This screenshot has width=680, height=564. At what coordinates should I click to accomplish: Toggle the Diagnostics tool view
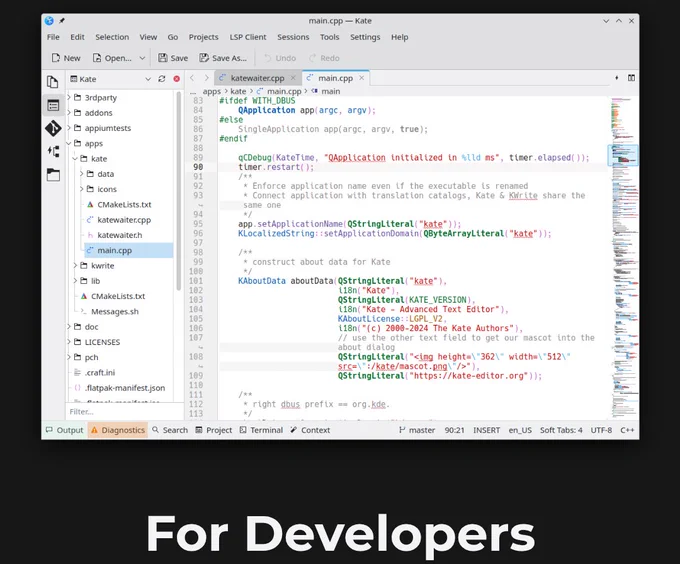tap(118, 430)
